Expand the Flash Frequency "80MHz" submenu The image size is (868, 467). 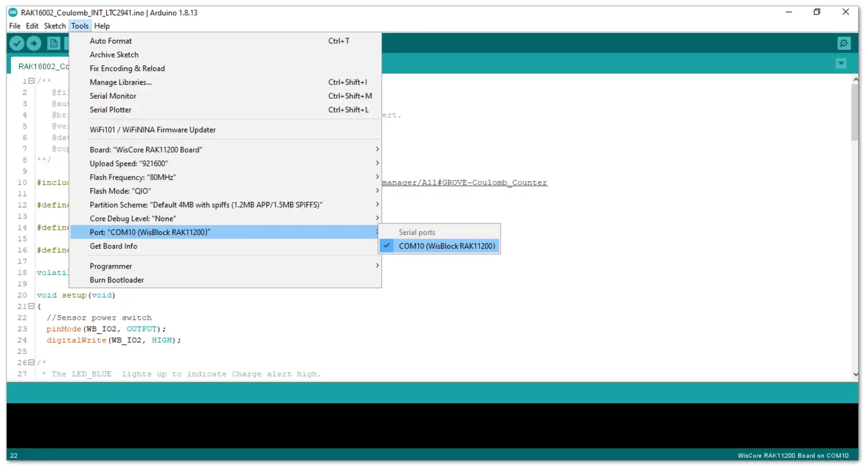[225, 178]
